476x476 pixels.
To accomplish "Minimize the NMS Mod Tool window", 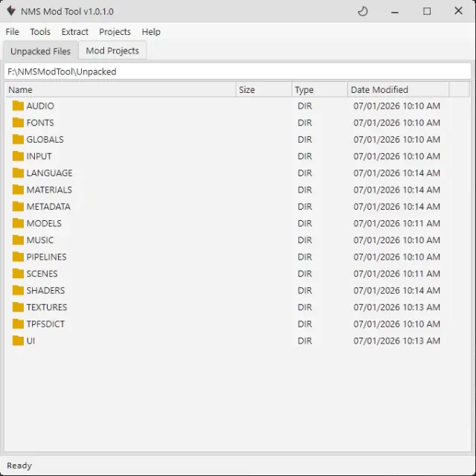I will [x=395, y=12].
